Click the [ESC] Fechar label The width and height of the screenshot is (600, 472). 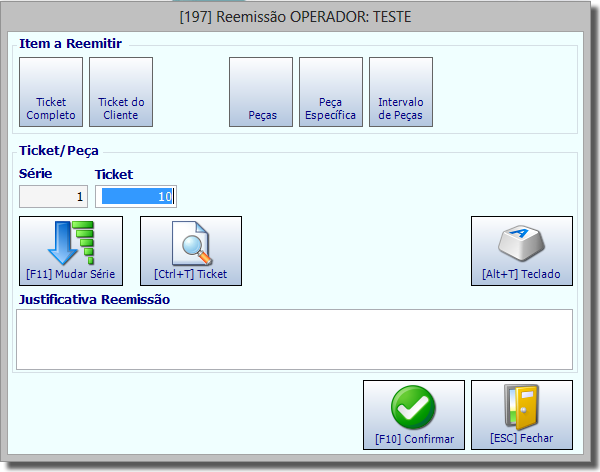tap(522, 438)
